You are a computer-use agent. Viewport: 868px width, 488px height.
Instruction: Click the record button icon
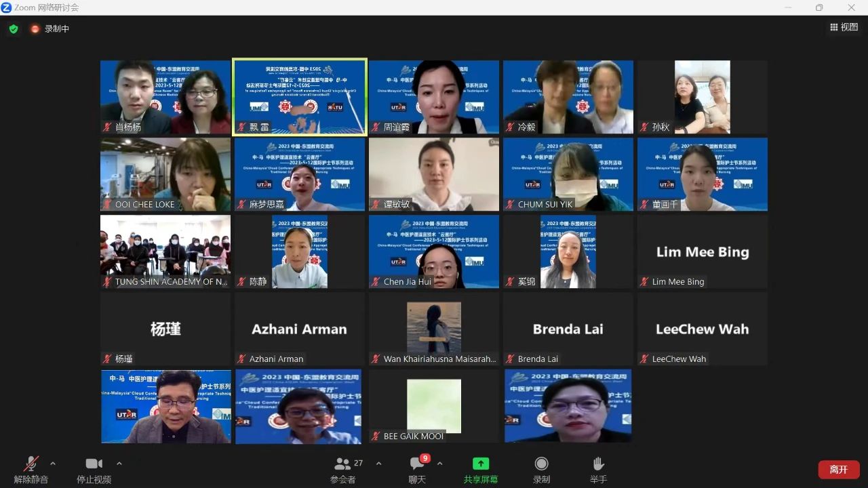541,464
